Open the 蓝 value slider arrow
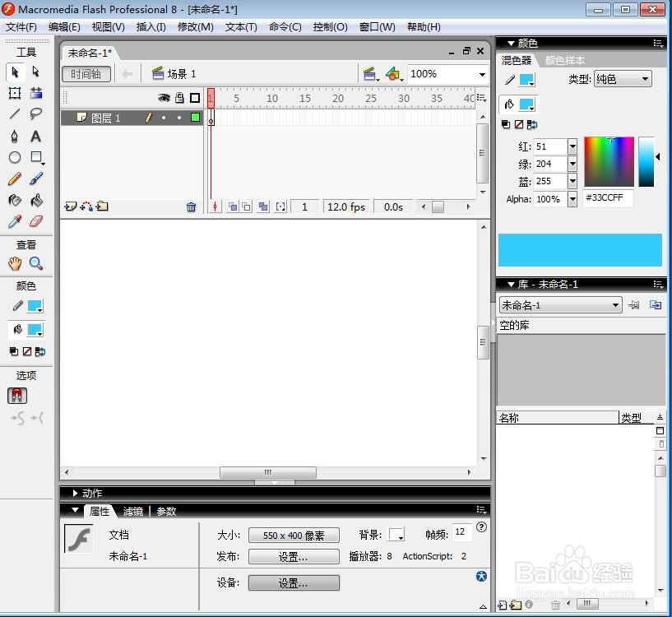Viewport: 672px width, 617px height. coord(572,181)
